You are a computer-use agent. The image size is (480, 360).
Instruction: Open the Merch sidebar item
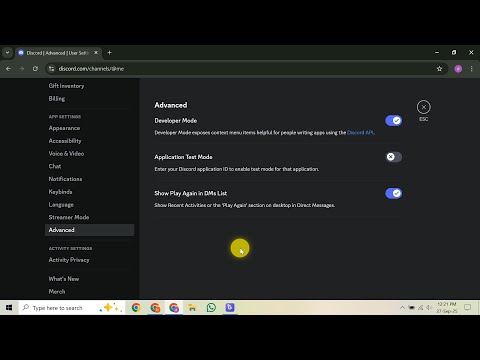[57, 291]
